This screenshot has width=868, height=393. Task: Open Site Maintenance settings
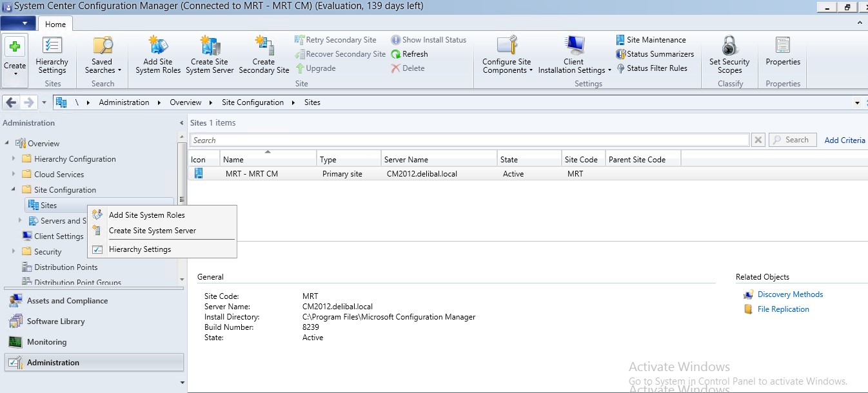(651, 40)
